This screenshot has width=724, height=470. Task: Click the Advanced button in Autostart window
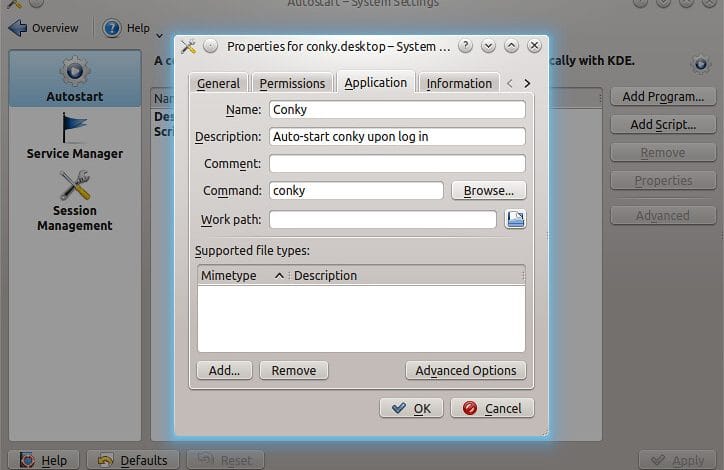663,216
